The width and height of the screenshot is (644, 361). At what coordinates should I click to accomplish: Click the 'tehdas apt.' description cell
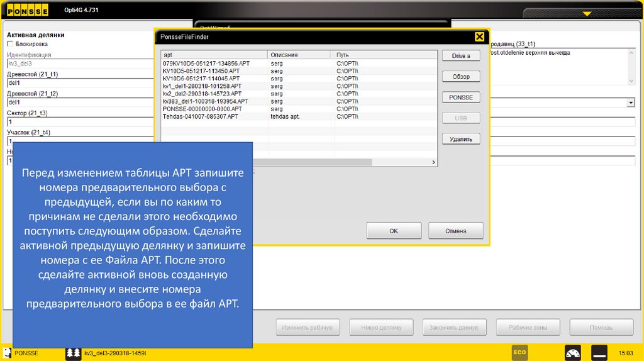[285, 116]
